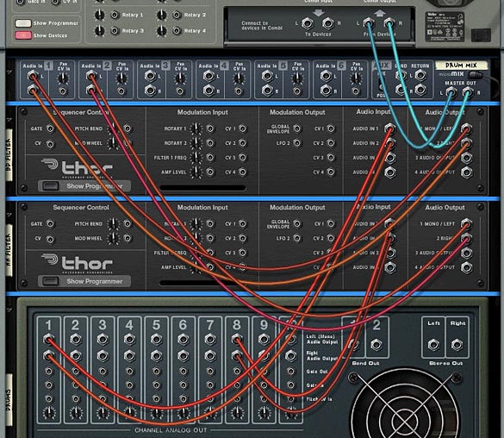Click 3 Audio Output jack on HH Filter Thor

click(466, 253)
